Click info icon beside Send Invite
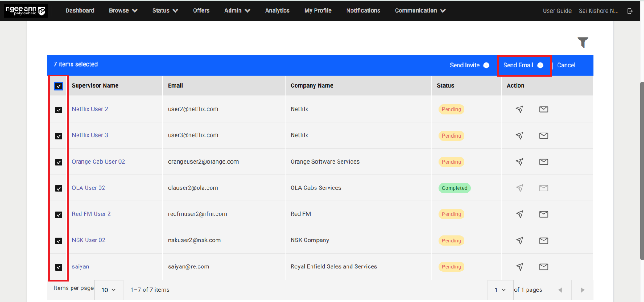The image size is (644, 302). coord(486,66)
